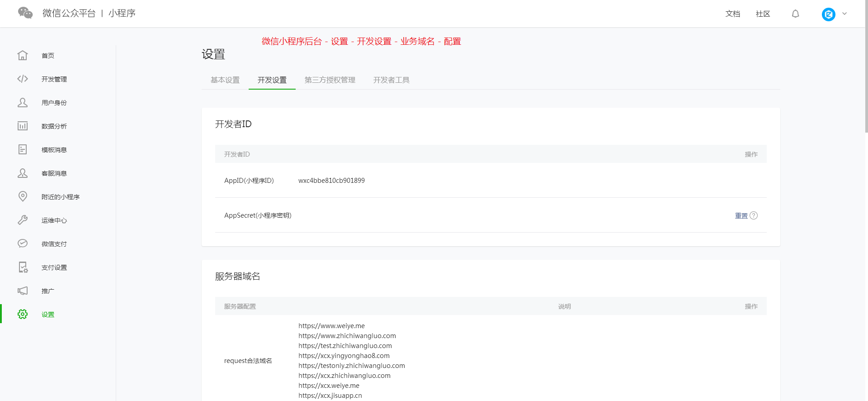Click the 运维中心 wrench icon

(x=23, y=220)
